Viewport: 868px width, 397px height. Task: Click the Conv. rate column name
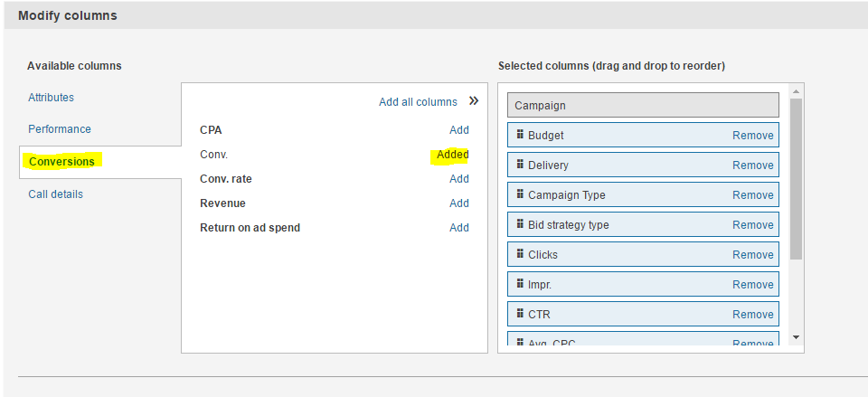226,179
